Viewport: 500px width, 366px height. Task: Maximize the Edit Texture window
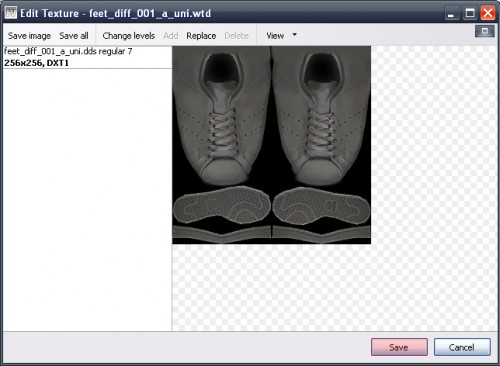pyautogui.click(x=470, y=14)
